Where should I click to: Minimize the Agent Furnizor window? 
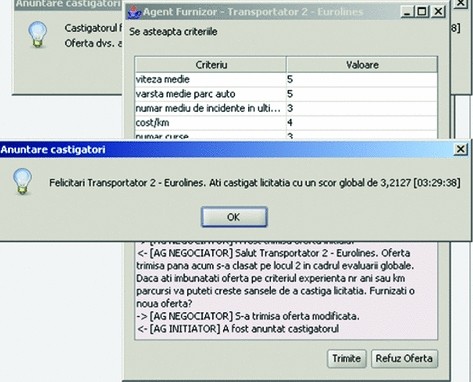point(406,12)
